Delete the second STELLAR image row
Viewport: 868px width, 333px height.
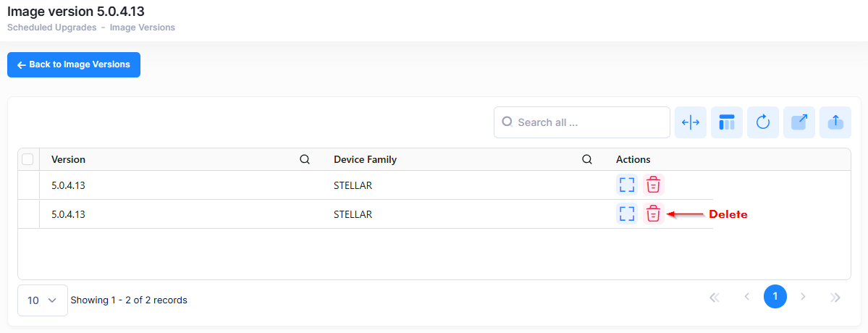(x=653, y=214)
